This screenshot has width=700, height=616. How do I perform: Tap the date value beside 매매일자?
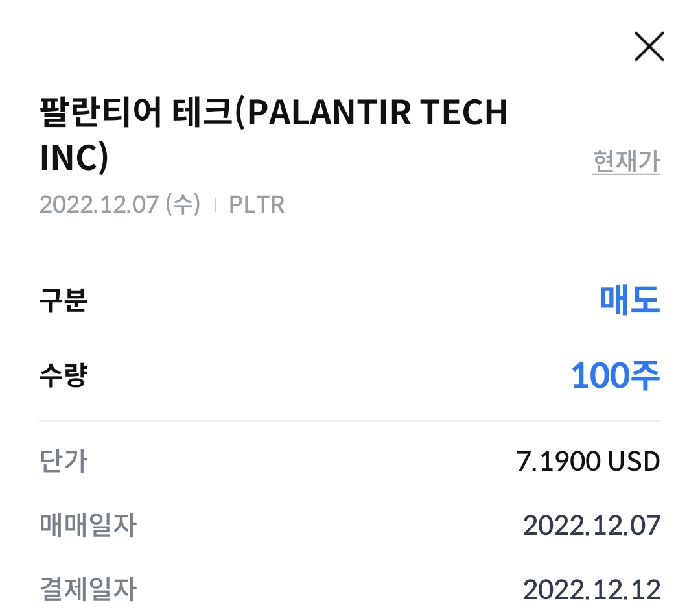(x=591, y=525)
